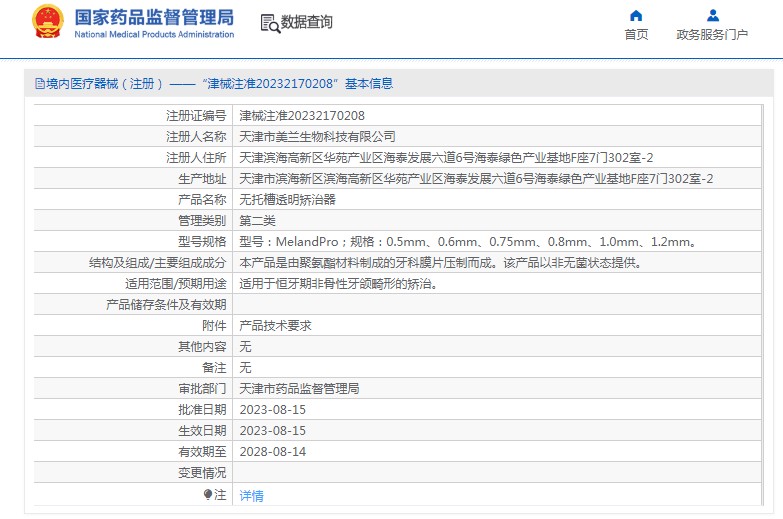Go to 首页 home icon
Image resolution: width=783 pixels, height=519 pixels.
coord(636,15)
